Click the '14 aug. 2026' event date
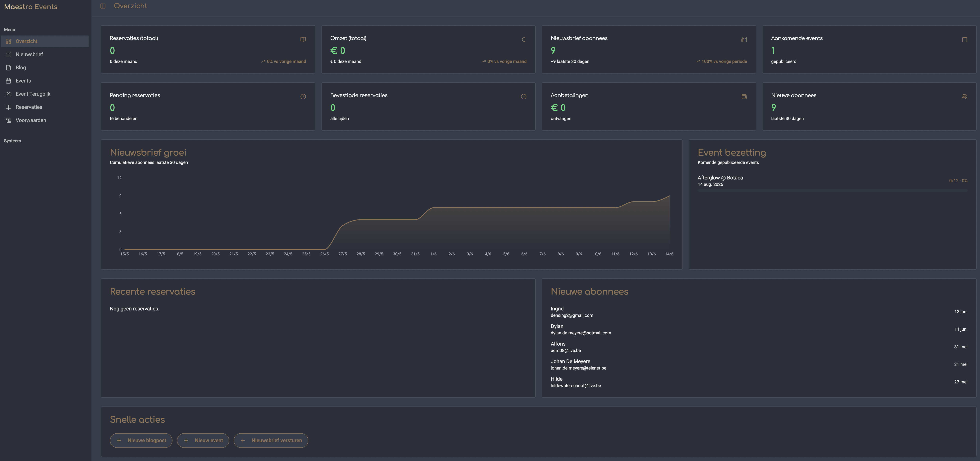The image size is (980, 461). coord(710,185)
